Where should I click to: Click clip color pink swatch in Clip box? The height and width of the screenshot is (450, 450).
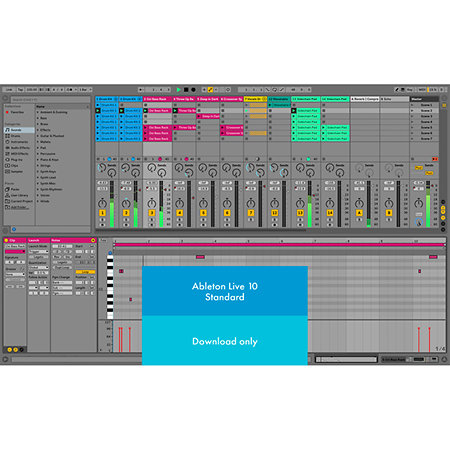click(15, 252)
